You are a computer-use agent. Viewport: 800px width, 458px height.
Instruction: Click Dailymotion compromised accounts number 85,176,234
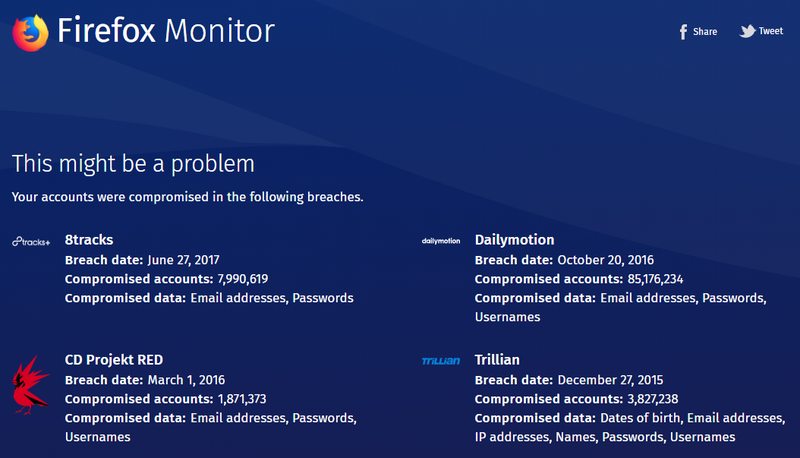pyautogui.click(x=655, y=279)
